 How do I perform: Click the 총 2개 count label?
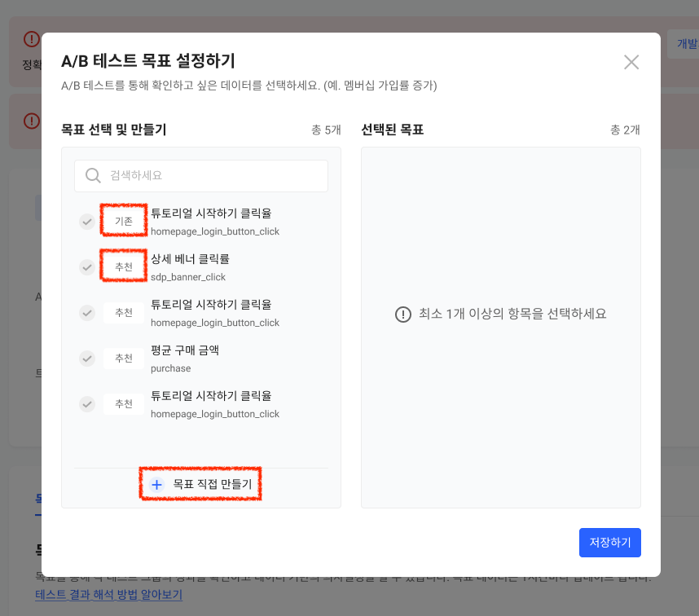pos(625,130)
